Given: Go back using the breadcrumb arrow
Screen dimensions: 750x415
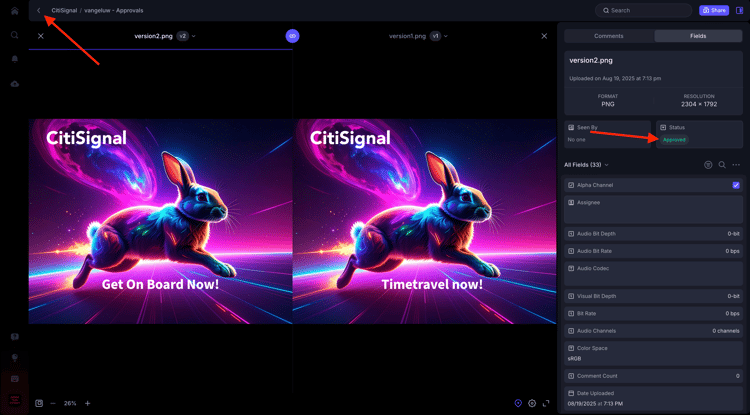Looking at the screenshot, I should coord(39,10).
